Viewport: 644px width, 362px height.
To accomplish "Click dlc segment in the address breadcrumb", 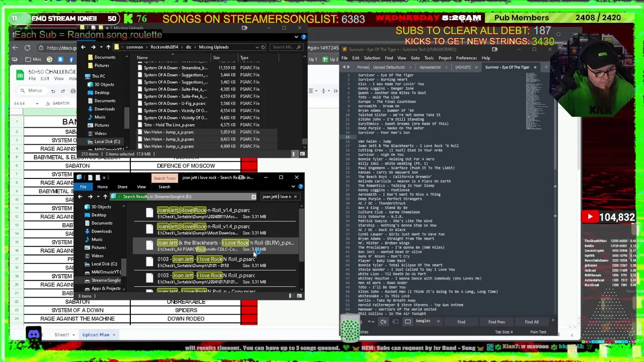I will coord(188,47).
